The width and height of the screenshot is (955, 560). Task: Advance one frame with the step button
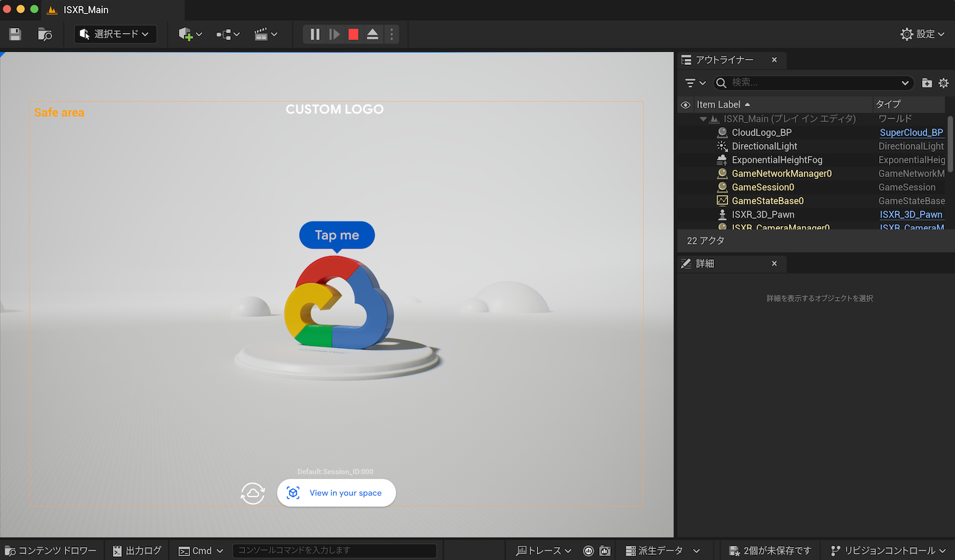(335, 34)
